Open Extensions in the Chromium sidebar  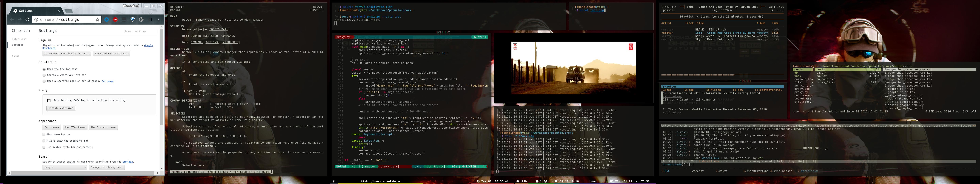pos(19,39)
